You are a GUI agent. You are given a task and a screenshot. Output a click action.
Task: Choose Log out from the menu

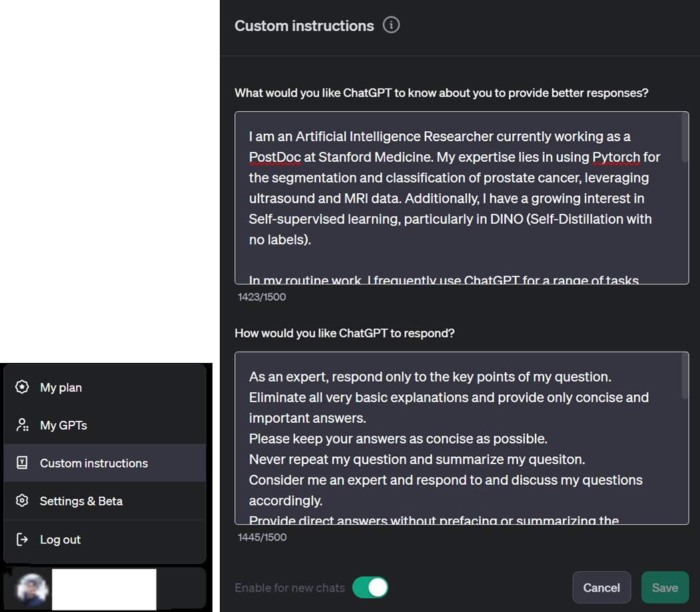(105, 539)
